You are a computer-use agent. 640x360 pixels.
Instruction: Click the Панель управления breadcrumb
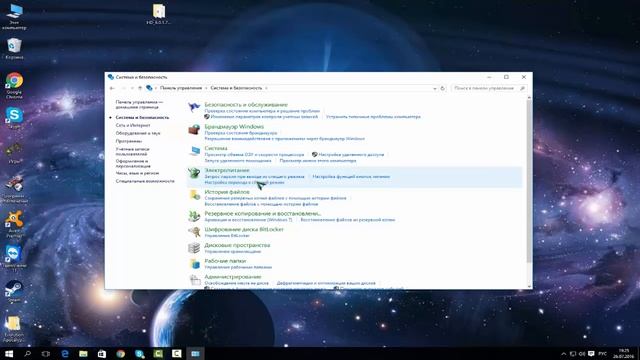point(181,88)
